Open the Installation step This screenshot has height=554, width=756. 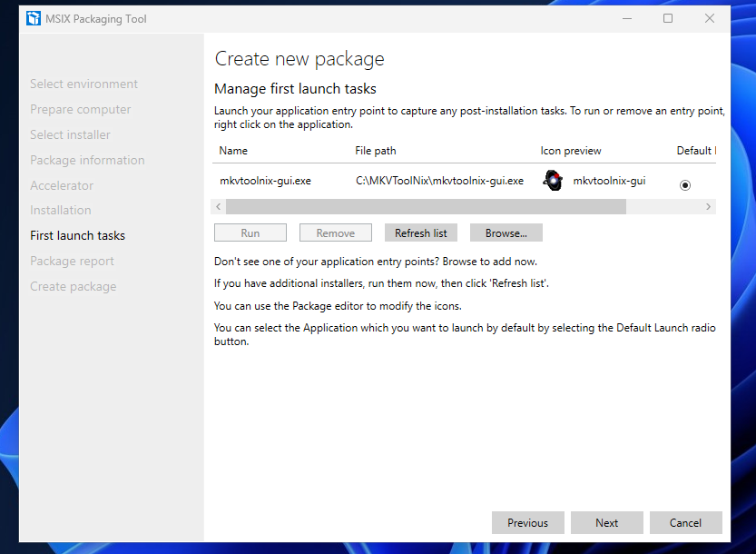(61, 210)
